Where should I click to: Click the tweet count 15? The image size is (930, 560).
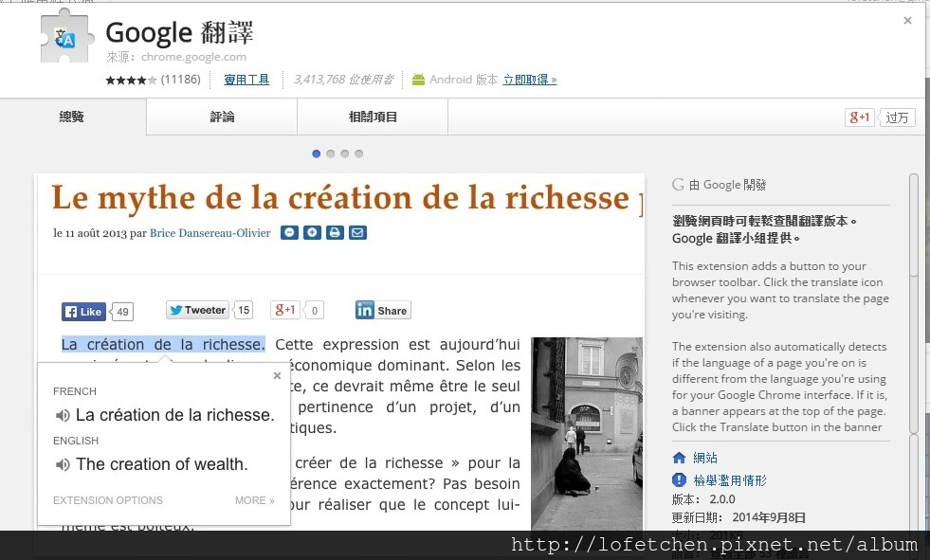[x=244, y=310]
